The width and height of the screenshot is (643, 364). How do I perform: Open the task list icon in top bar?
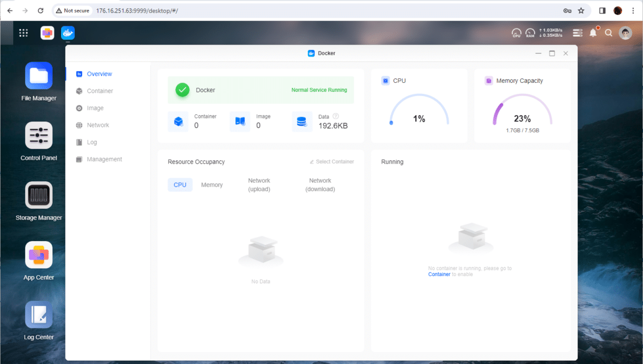[578, 33]
